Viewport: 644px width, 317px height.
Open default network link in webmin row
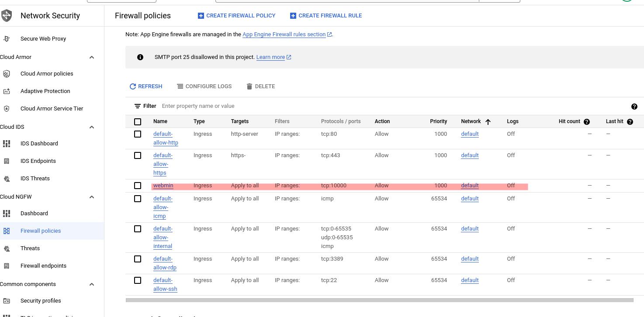pos(470,186)
